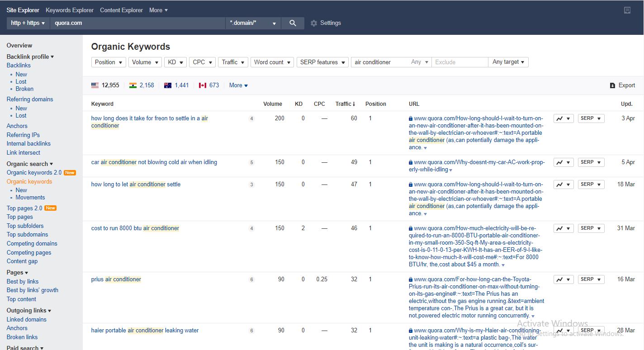Select the Canada flag result 673

209,85
